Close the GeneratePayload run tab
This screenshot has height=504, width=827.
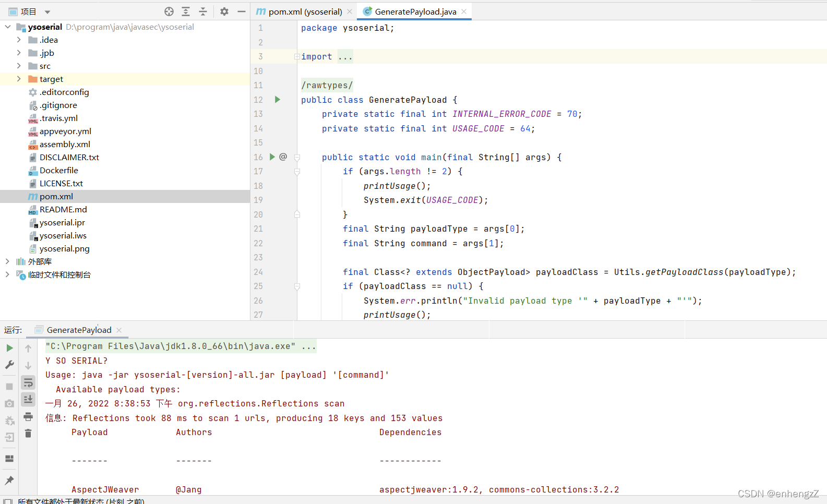pyautogui.click(x=119, y=330)
